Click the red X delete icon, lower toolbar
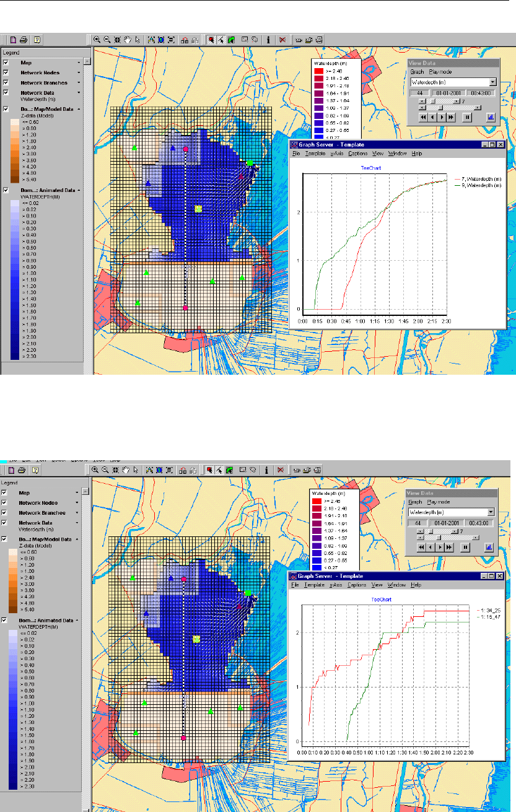The width and height of the screenshot is (516, 812). click(x=282, y=469)
